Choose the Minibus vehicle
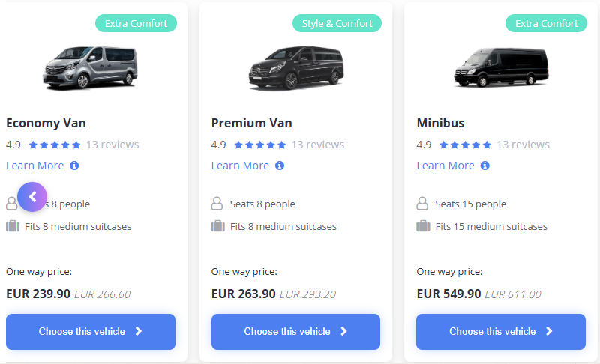This screenshot has height=364, width=600. (x=500, y=332)
